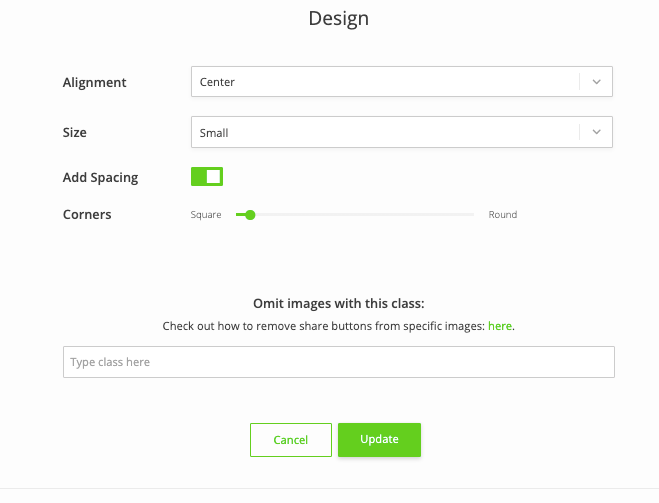Focus the "Type class here" input field
The width and height of the screenshot is (659, 503).
(339, 362)
